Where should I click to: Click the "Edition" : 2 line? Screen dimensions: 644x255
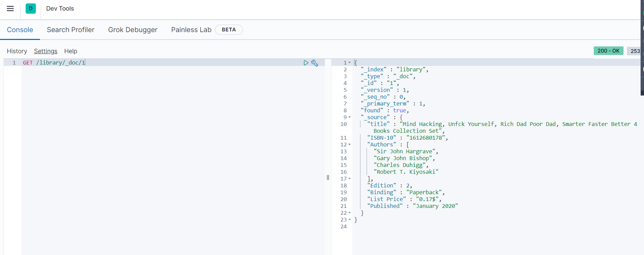(x=389, y=186)
